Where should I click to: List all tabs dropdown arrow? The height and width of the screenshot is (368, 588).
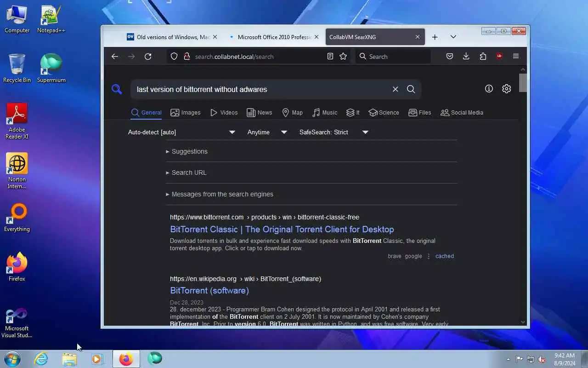tap(453, 37)
